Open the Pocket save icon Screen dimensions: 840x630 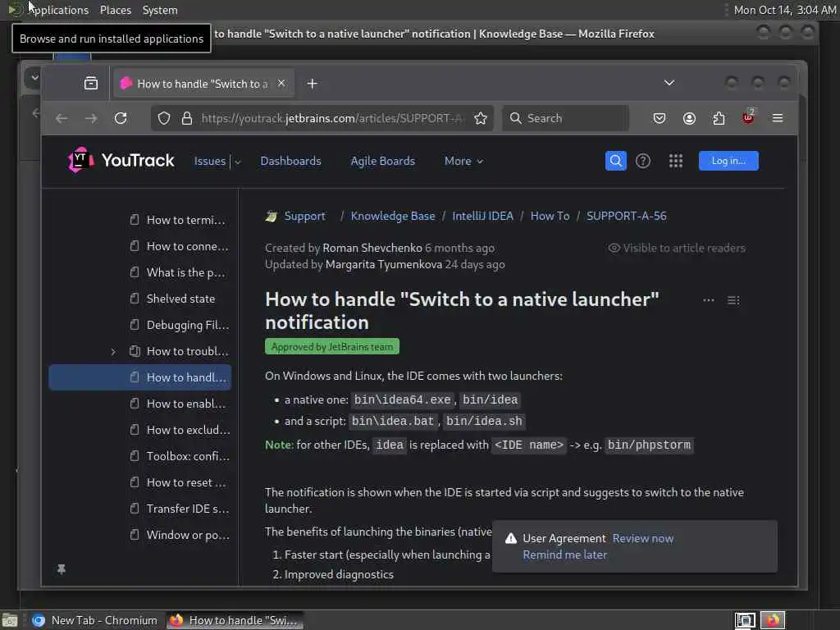(660, 118)
